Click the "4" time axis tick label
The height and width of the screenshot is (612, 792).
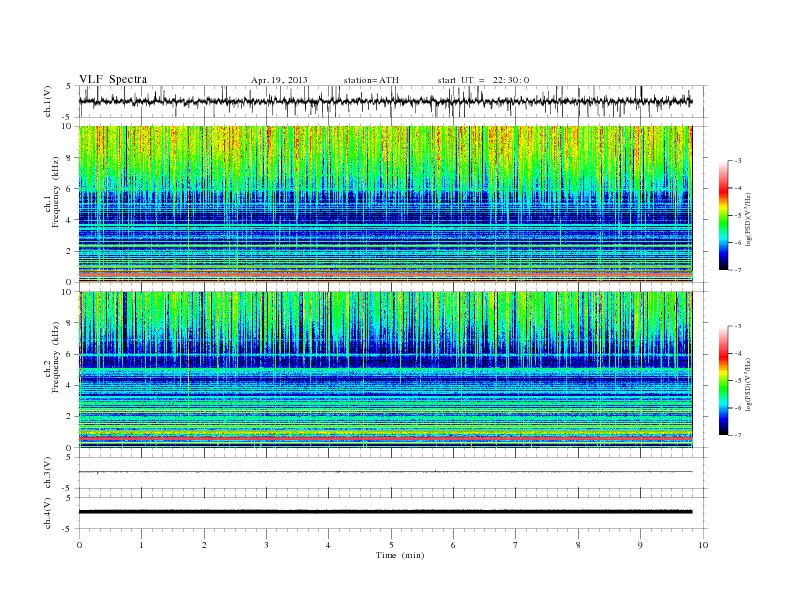(x=328, y=545)
